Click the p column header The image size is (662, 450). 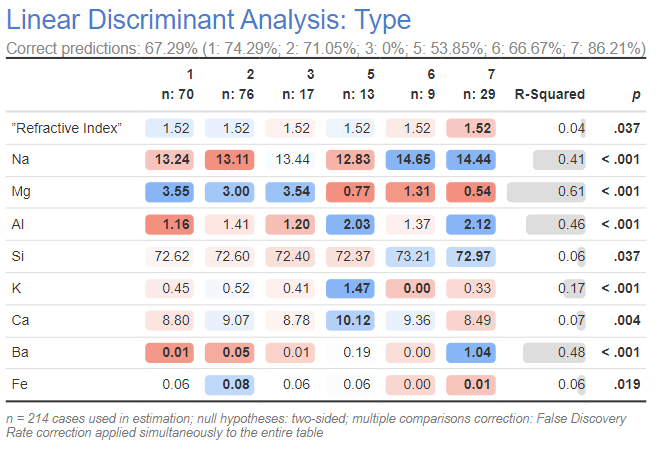635,94
